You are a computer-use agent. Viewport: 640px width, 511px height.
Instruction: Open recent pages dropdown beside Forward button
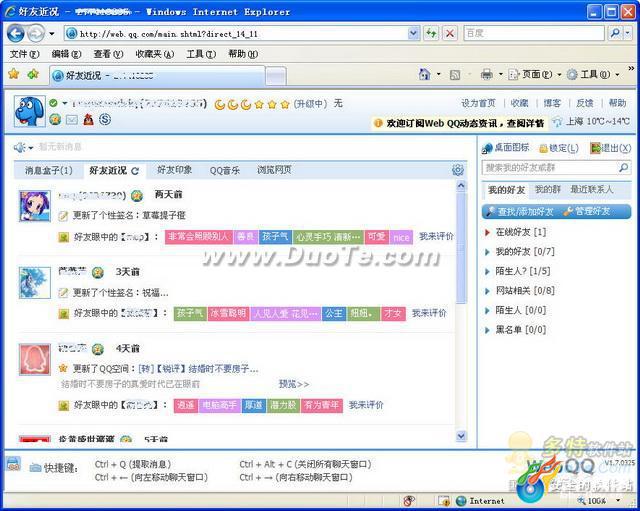point(52,33)
